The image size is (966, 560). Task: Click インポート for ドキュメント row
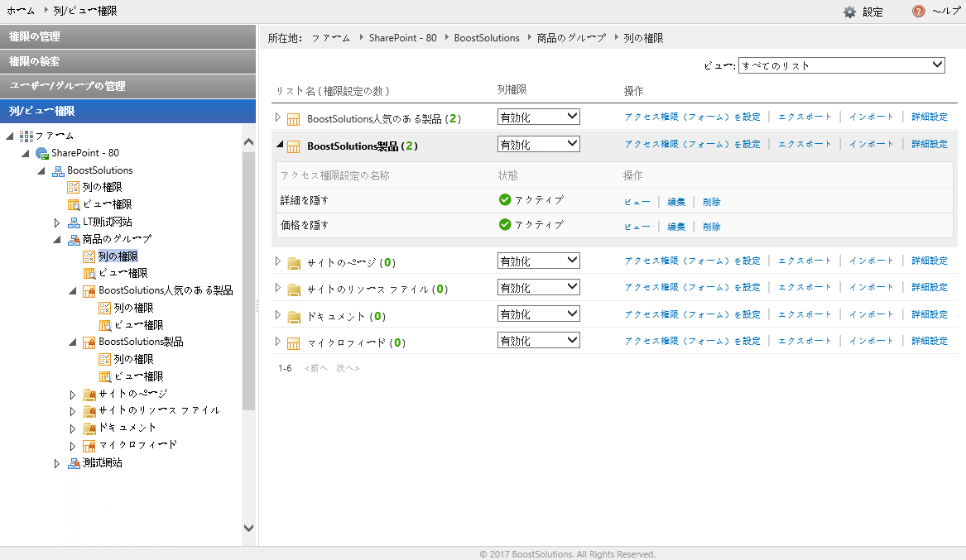tap(871, 314)
